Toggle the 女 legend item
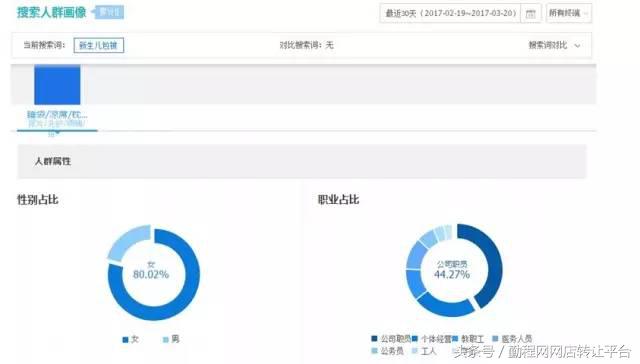 (x=131, y=340)
